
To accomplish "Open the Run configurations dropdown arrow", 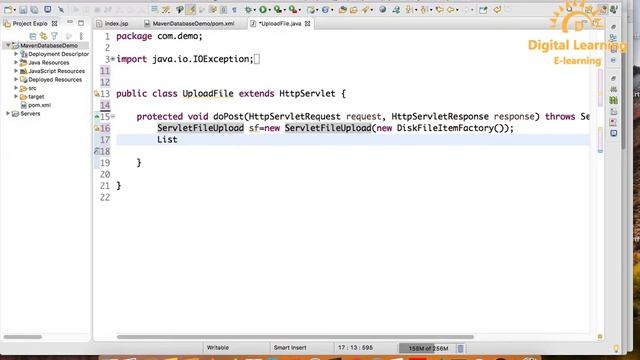I will pyautogui.click(x=270, y=10).
